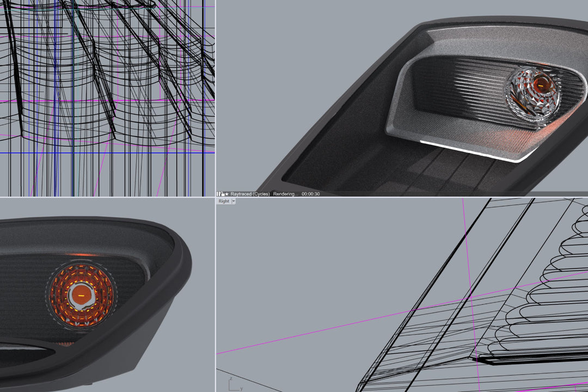Image resolution: width=588 pixels, height=392 pixels.
Task: Click the elapsed render time 00:00:30
Action: 311,194
